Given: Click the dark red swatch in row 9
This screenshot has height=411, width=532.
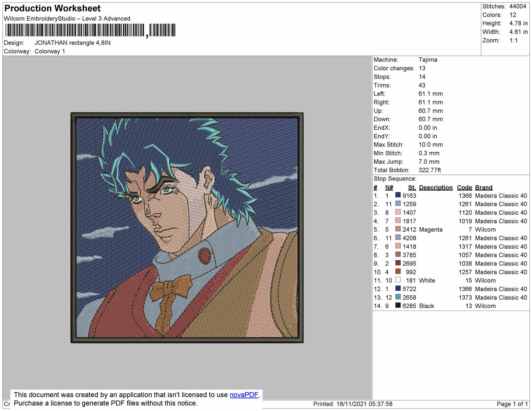Looking at the screenshot, I should 398,263.
